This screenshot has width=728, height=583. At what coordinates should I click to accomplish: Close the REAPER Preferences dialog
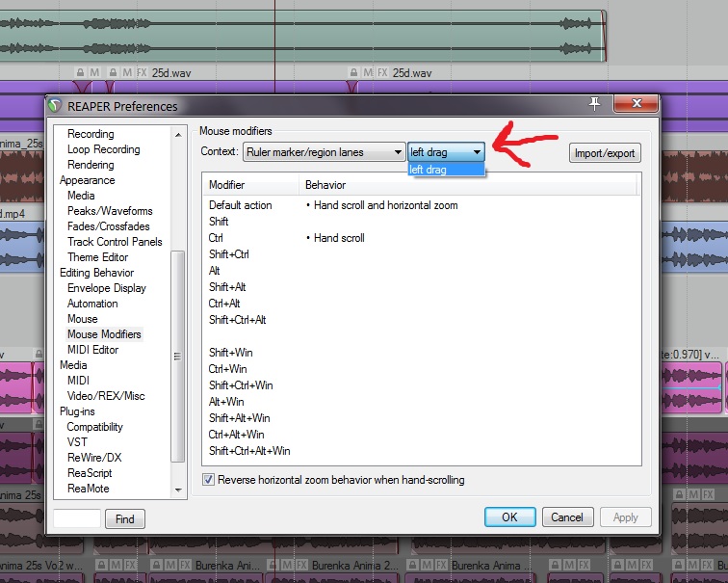[x=637, y=103]
